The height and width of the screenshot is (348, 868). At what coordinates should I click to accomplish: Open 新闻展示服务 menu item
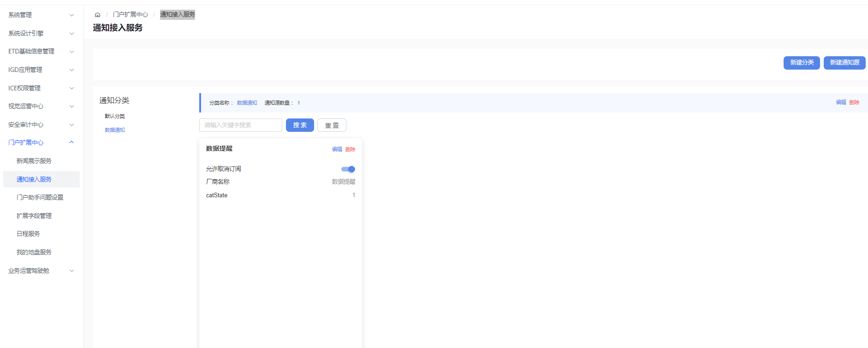34,161
